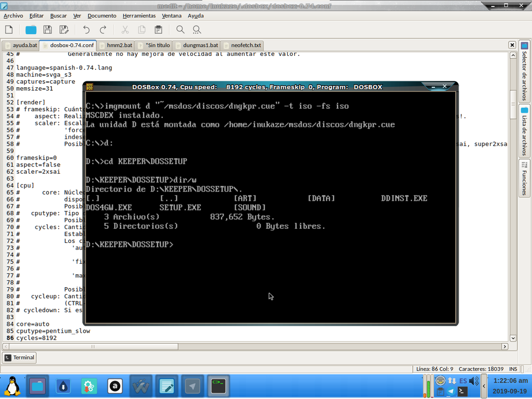The width and height of the screenshot is (532, 399).
Task: Click the paper plane taskbar icon
Action: click(x=192, y=386)
